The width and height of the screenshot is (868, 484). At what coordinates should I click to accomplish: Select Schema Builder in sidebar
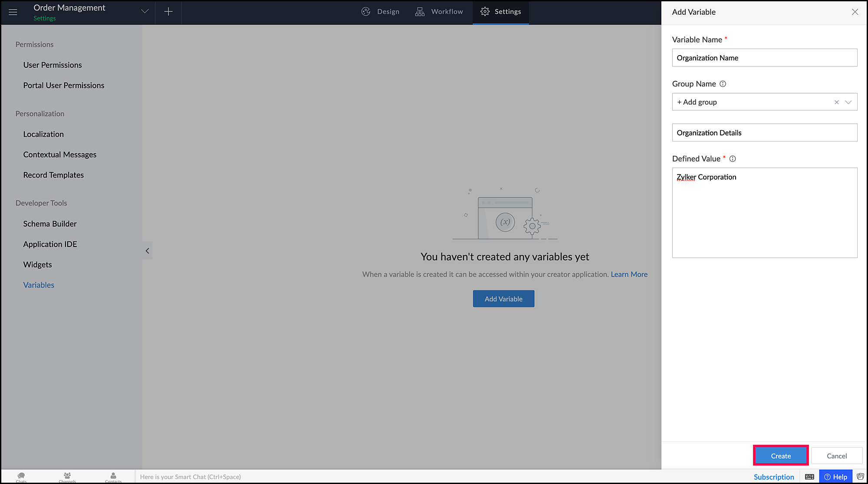pyautogui.click(x=50, y=224)
